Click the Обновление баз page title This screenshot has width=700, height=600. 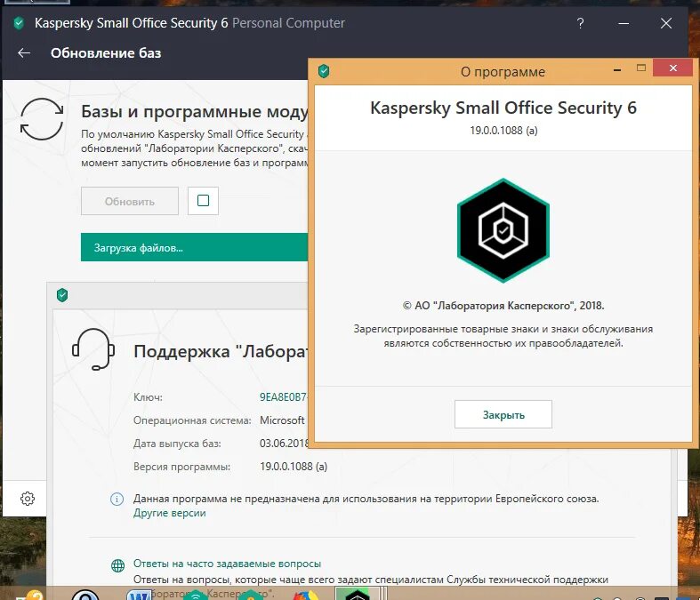(106, 53)
